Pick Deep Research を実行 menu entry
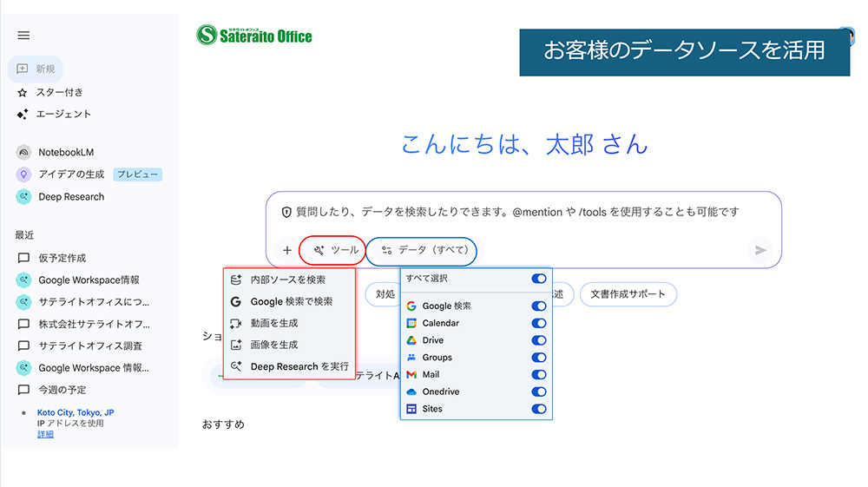 tap(299, 366)
